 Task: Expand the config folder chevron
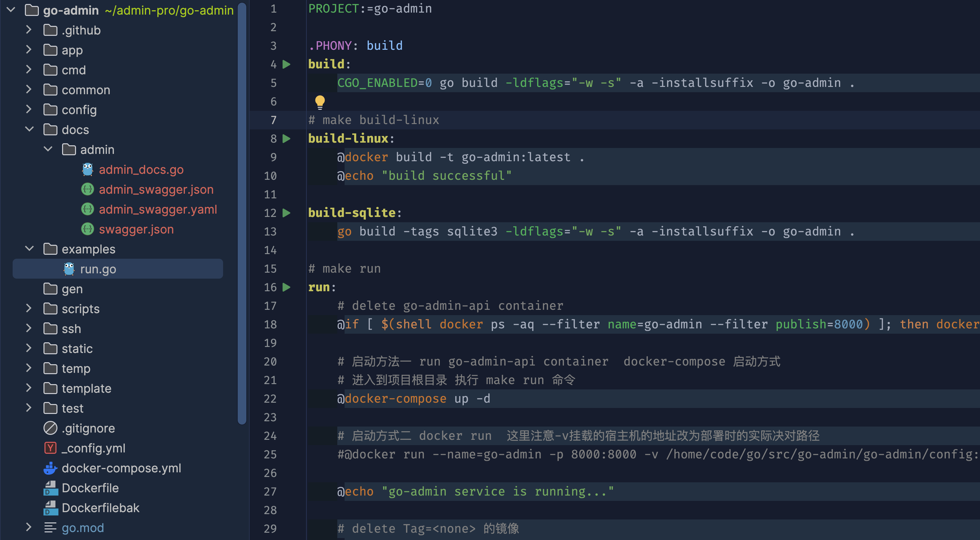(29, 109)
